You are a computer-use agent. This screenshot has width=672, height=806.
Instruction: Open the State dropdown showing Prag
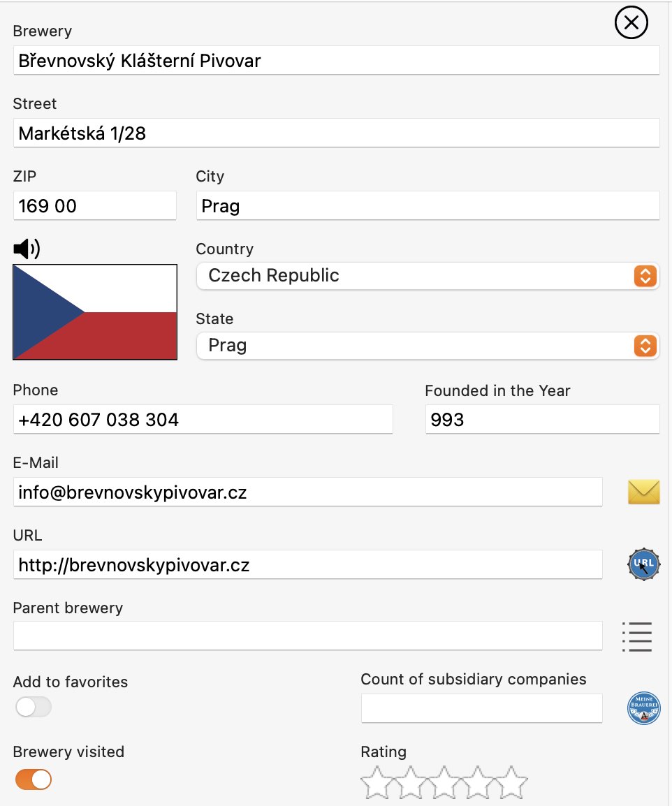428,346
